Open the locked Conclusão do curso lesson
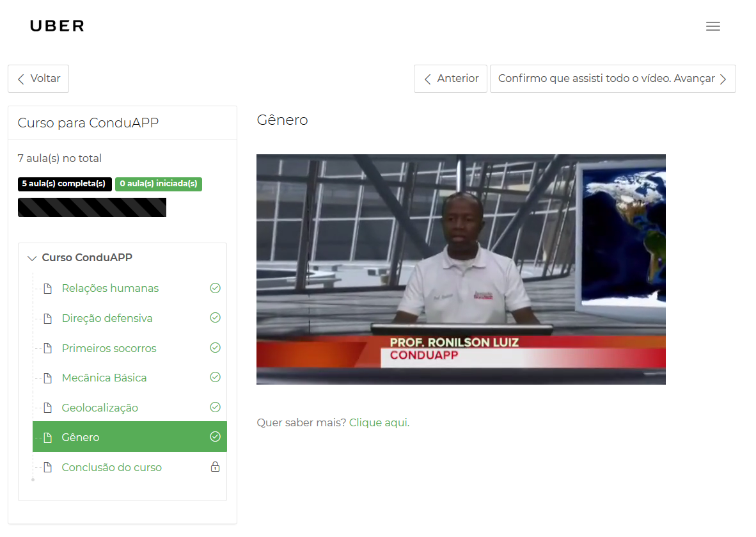Image resolution: width=756 pixels, height=537 pixels. coord(111,467)
